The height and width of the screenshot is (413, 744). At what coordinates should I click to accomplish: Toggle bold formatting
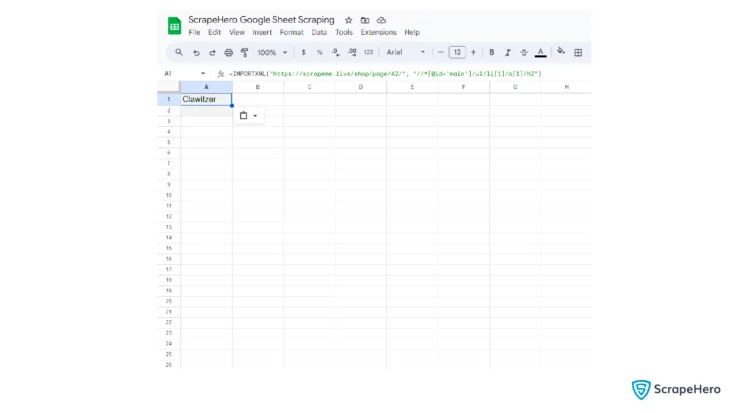pyautogui.click(x=492, y=53)
